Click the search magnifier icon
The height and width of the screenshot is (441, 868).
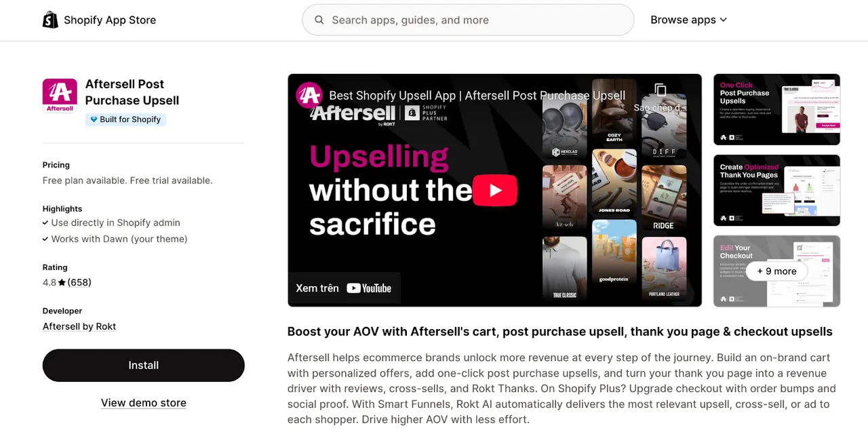[x=319, y=20]
